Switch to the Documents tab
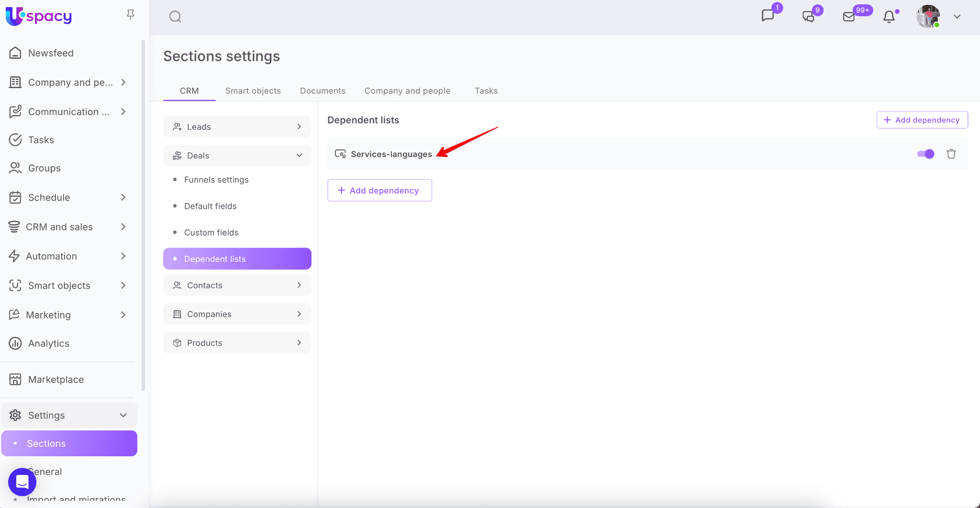980x508 pixels. point(323,91)
